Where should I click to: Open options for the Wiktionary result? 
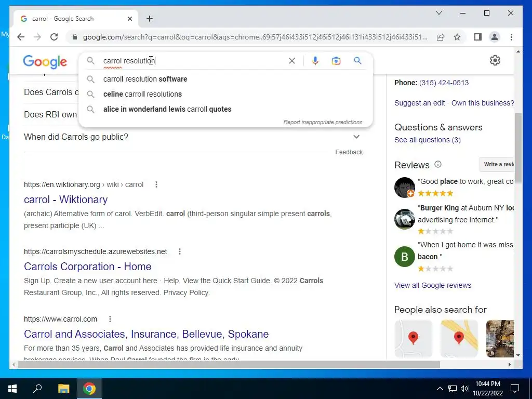click(156, 184)
